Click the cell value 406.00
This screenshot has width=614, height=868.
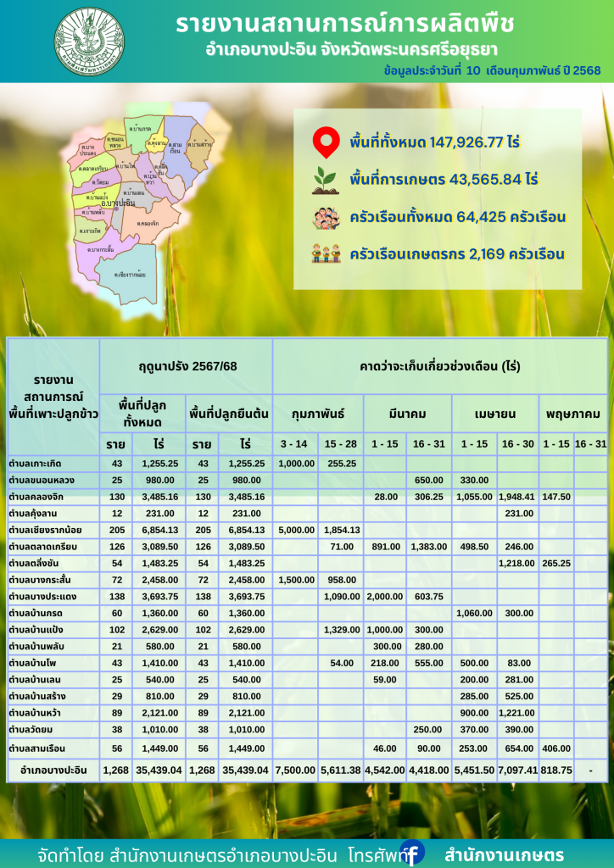pyautogui.click(x=556, y=748)
